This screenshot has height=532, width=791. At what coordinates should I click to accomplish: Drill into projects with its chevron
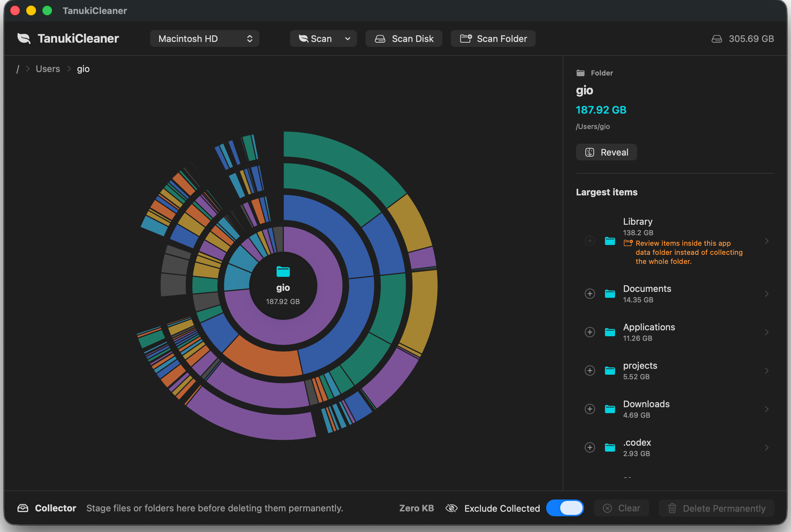tap(767, 371)
